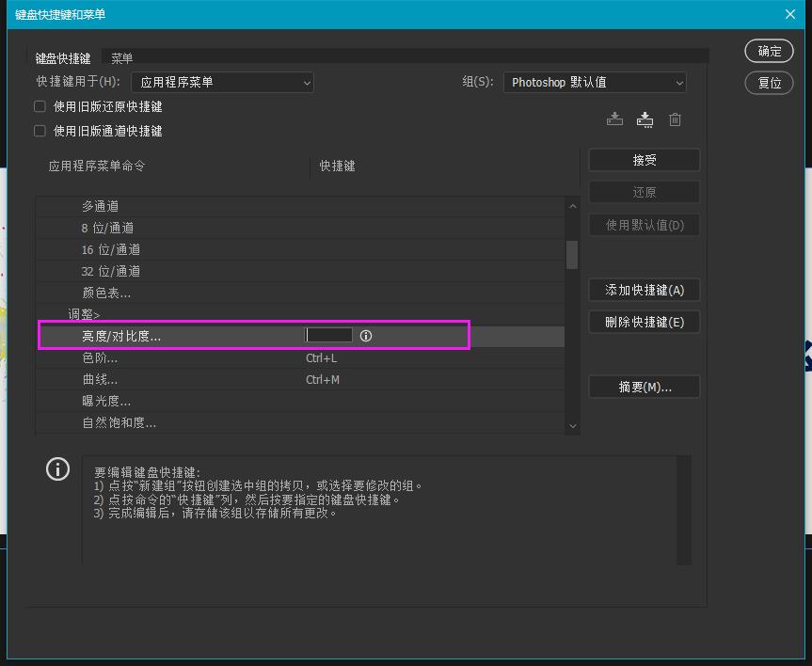Open the 组 Photoshop 默认值 dropdown

click(x=595, y=83)
